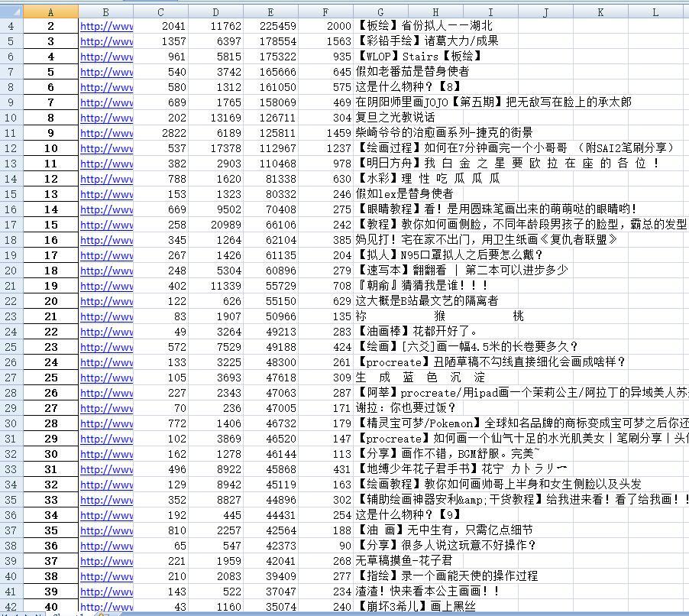This screenshot has width=689, height=616.
Task: Click the title 【彩铅手绘】诸葛大力/成果
Action: point(427,41)
